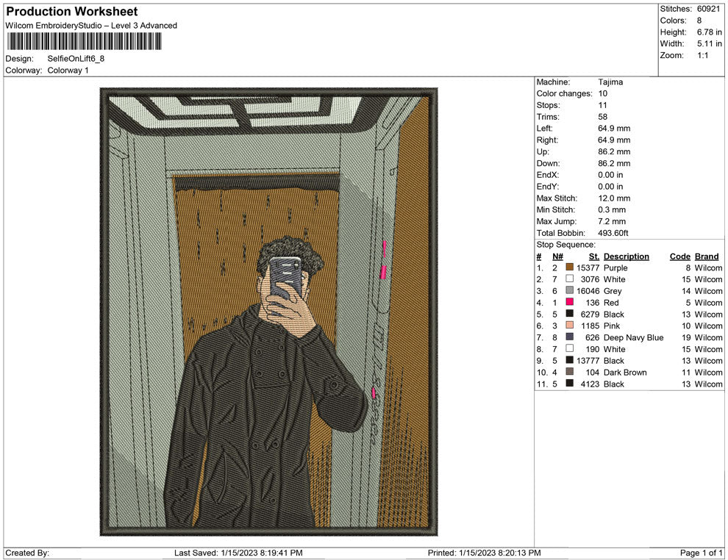
Task: Click the Machine value 'Tajima'
Action: coord(610,82)
